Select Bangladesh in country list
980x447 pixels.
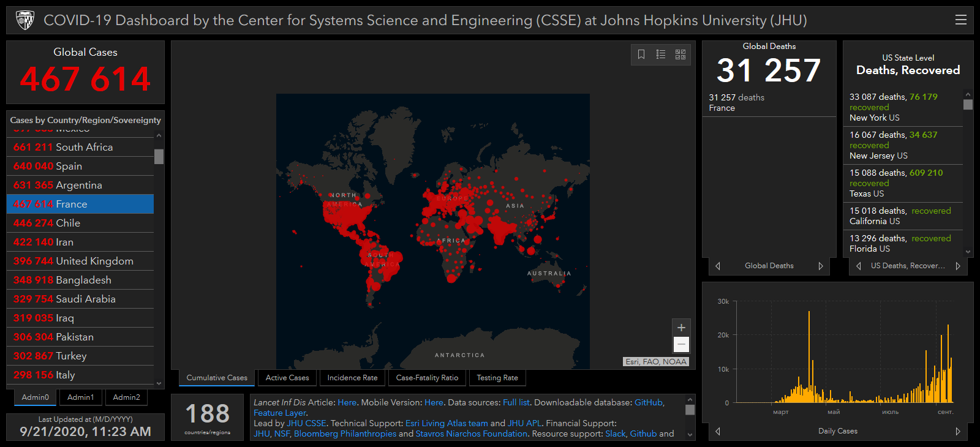pos(80,280)
